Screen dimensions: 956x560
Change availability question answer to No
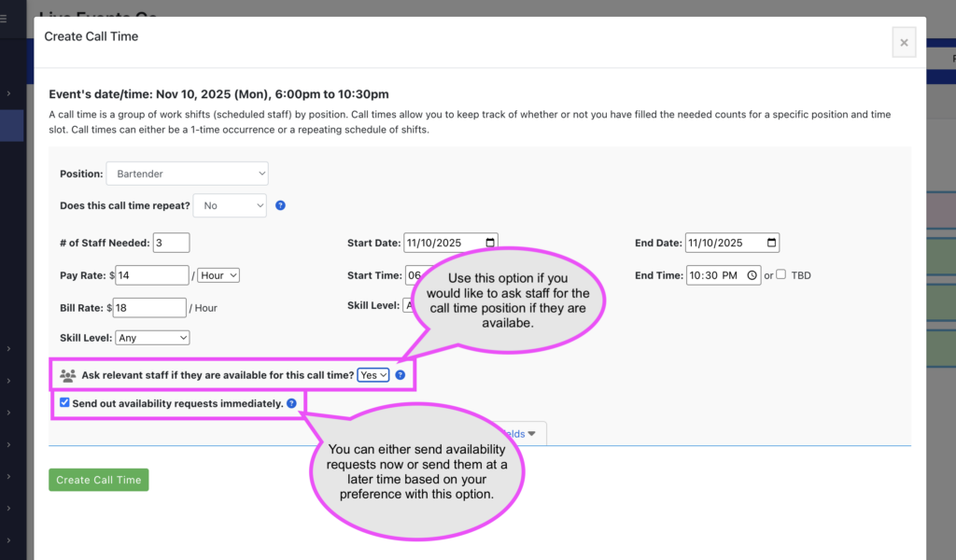[373, 374]
